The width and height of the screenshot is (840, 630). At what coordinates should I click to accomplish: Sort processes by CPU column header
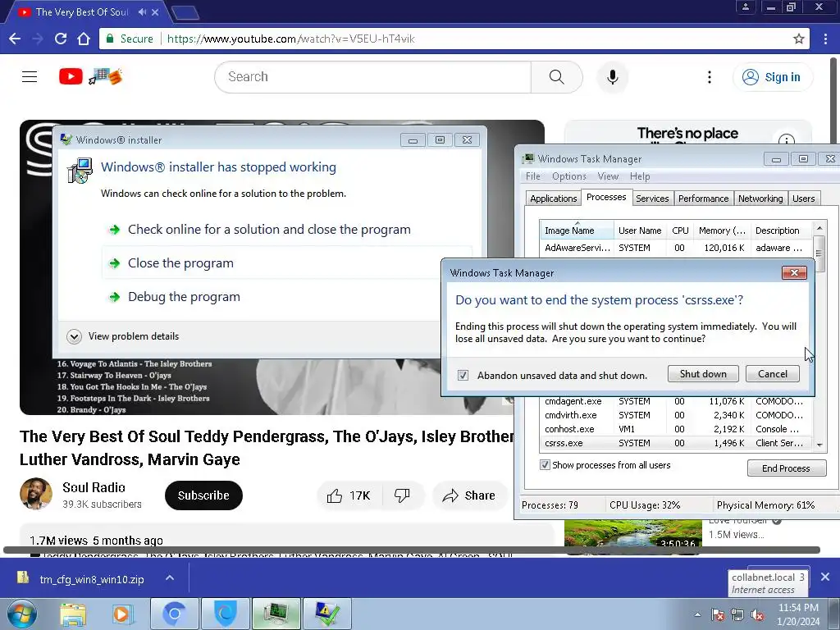coord(680,231)
